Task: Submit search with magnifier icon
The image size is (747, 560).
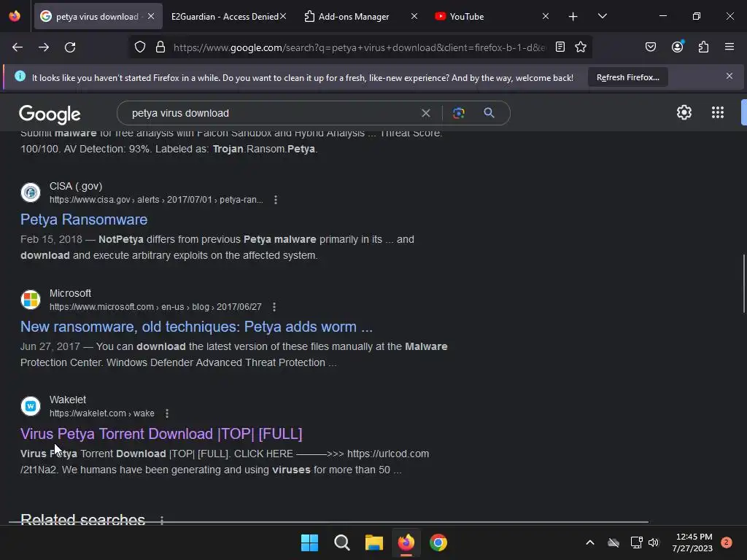Action: click(x=489, y=113)
